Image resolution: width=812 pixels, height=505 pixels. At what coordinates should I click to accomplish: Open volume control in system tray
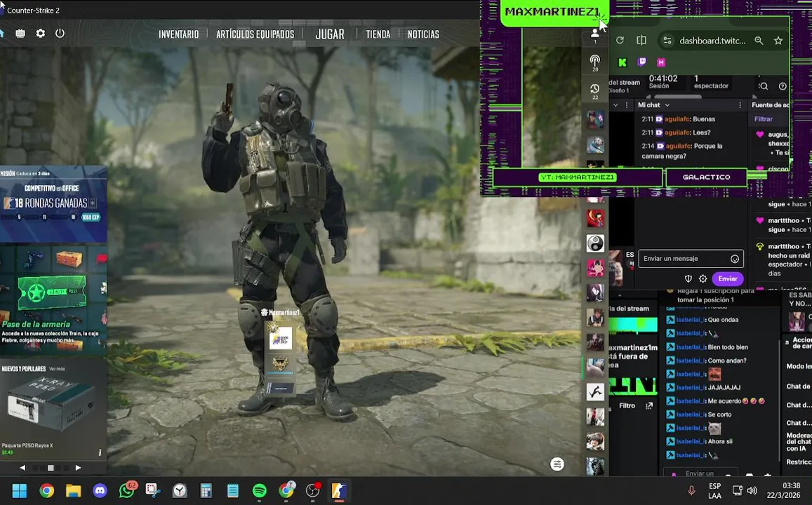point(752,490)
